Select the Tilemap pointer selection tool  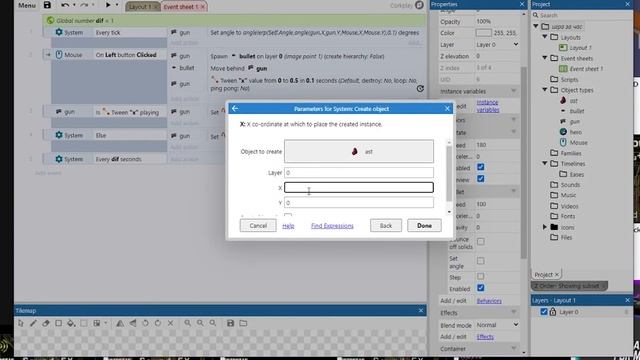[x=21, y=323]
